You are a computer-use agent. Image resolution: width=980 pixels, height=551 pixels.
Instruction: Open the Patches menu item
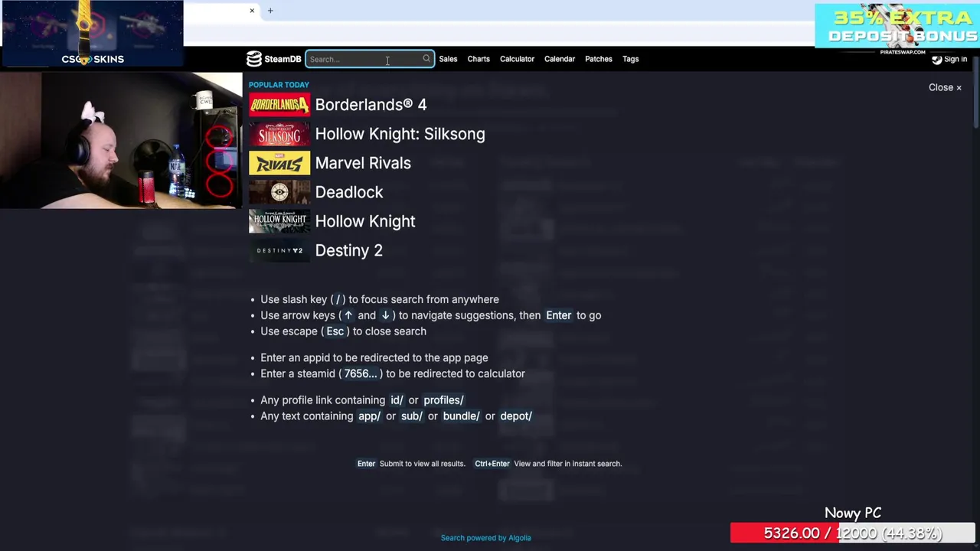pyautogui.click(x=599, y=59)
